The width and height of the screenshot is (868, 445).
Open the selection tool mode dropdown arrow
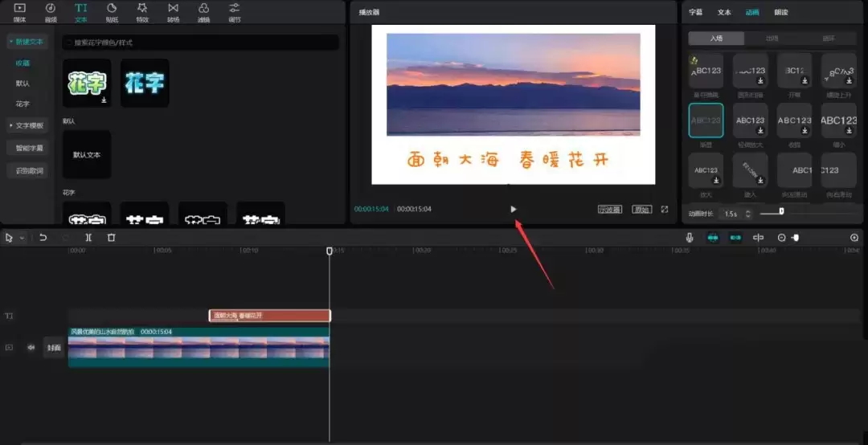click(22, 238)
